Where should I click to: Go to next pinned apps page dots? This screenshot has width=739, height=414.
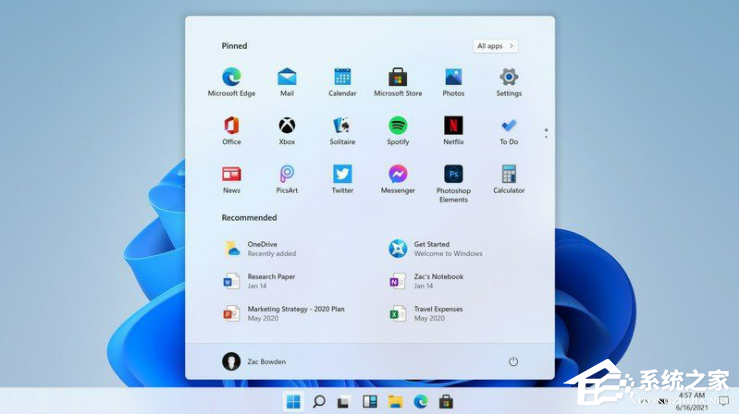tap(546, 133)
